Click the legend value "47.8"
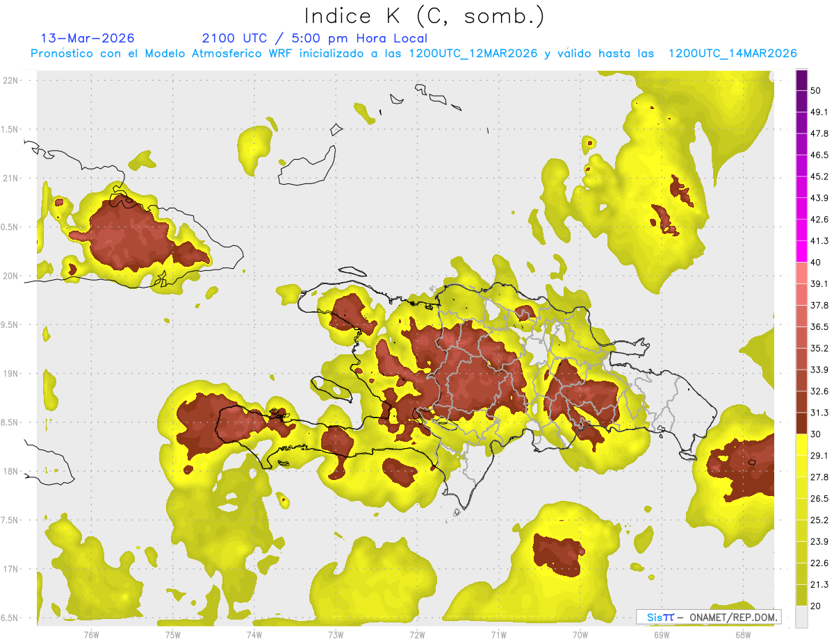Image resolution: width=834 pixels, height=644 pixels. coord(819,133)
